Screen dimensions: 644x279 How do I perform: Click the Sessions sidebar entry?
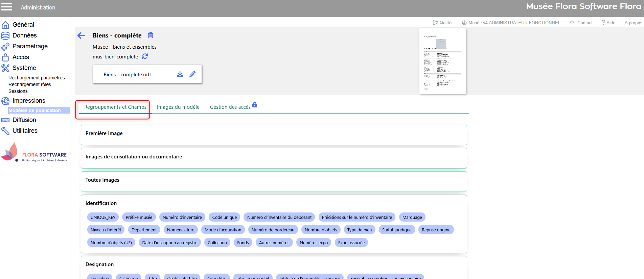pyautogui.click(x=18, y=91)
